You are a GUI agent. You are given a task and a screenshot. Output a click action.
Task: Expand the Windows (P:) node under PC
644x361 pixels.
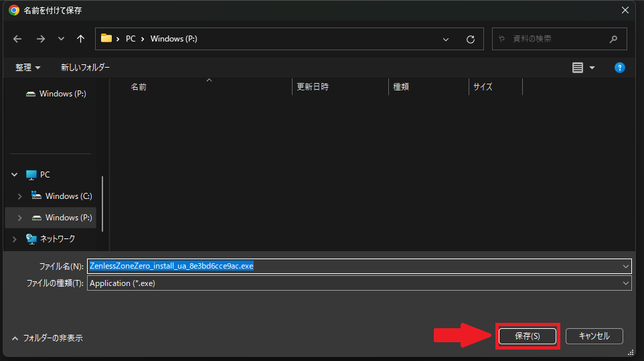click(x=19, y=218)
